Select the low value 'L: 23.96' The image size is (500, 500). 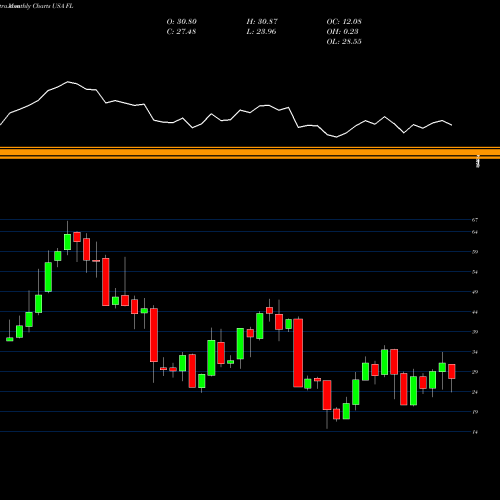261,32
